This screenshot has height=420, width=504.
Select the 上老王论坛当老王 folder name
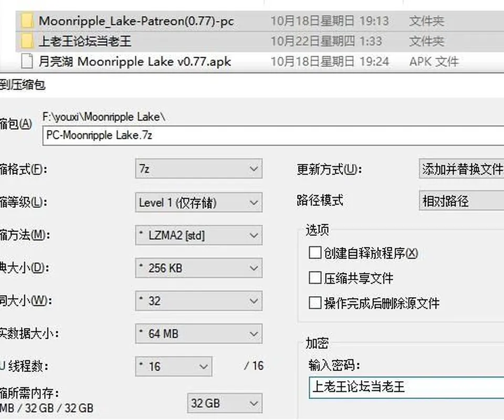[85, 41]
